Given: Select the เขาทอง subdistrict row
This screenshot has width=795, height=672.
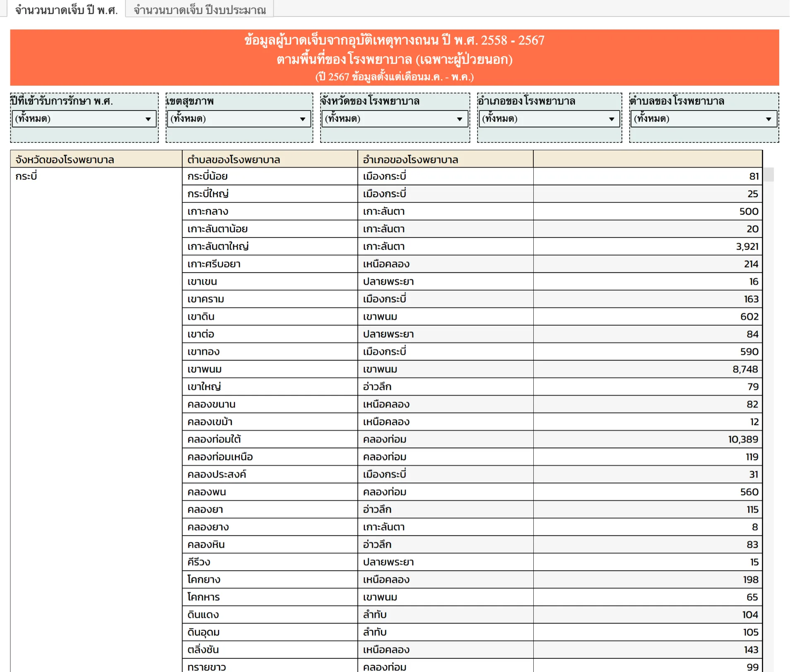Looking at the screenshot, I should pyautogui.click(x=270, y=352).
